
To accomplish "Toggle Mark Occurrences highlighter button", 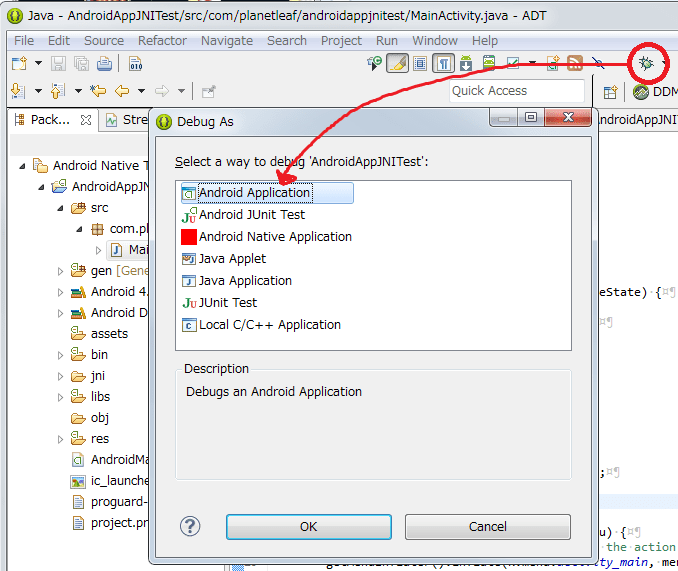I will pos(397,64).
